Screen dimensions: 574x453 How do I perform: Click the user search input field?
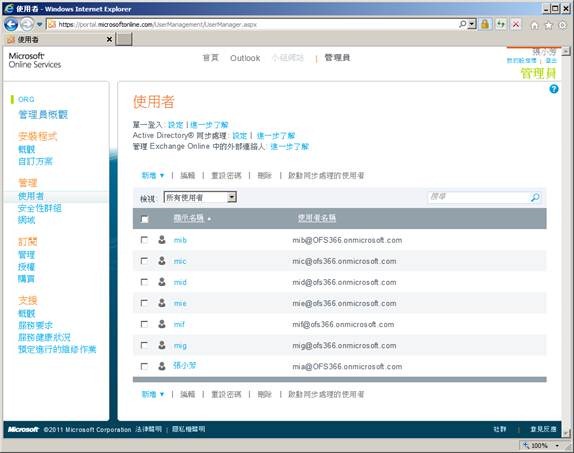point(479,197)
